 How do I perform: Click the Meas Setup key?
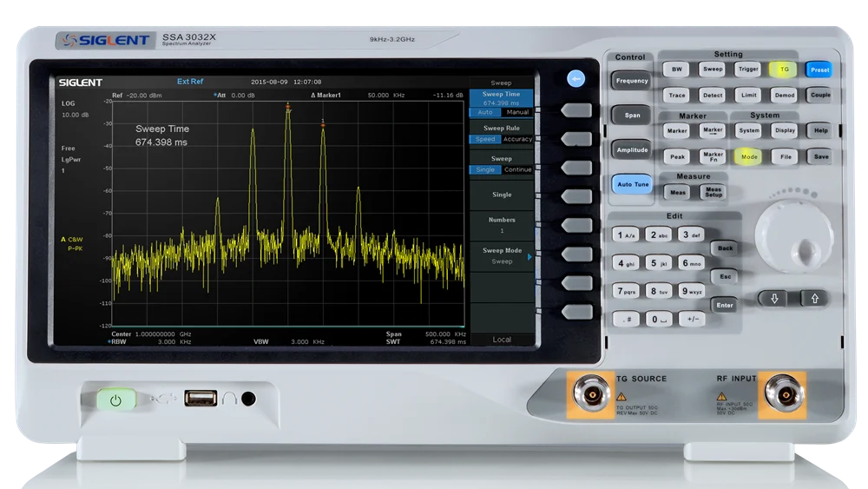713,192
